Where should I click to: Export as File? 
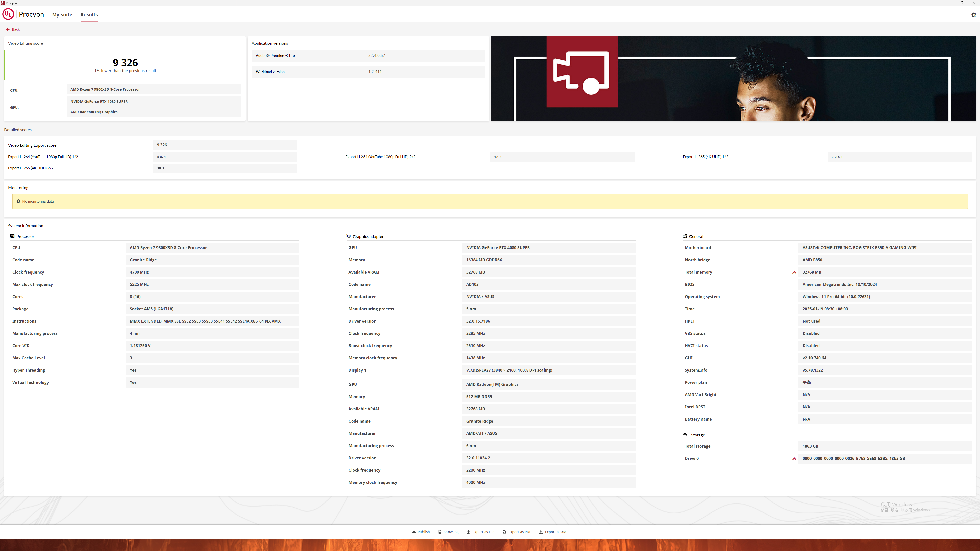coord(480,532)
